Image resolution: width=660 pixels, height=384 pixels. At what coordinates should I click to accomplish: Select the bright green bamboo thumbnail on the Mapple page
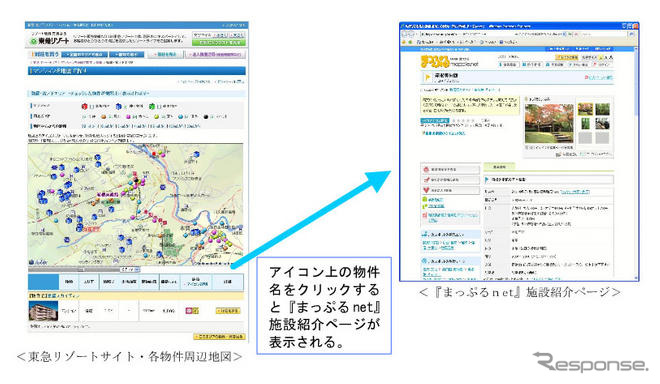pyautogui.click(x=585, y=123)
